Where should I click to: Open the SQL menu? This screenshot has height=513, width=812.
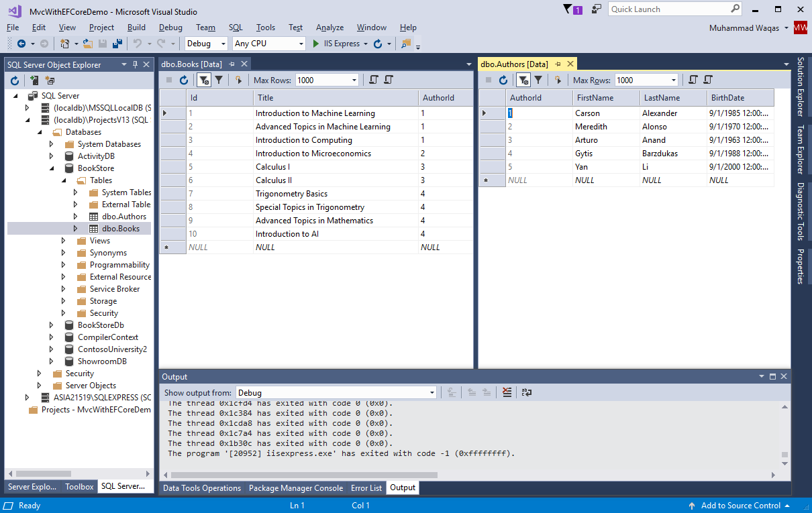click(236, 27)
